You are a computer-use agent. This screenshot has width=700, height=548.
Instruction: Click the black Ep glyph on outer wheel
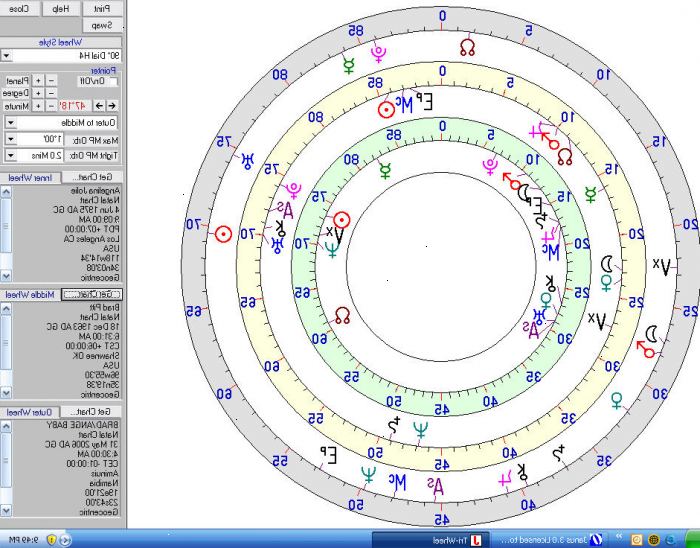328,455
